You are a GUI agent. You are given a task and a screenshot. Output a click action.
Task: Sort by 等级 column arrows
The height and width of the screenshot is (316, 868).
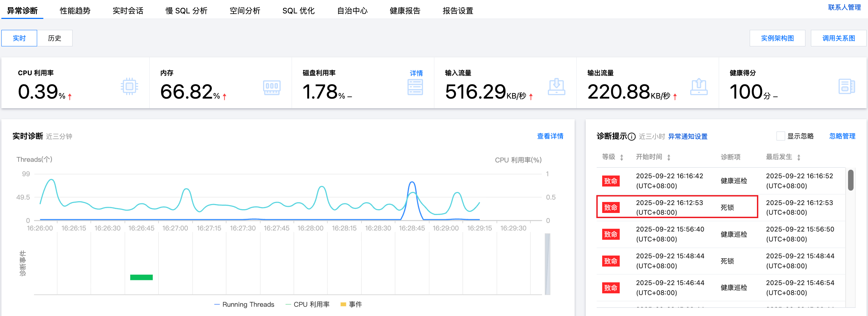click(x=621, y=157)
